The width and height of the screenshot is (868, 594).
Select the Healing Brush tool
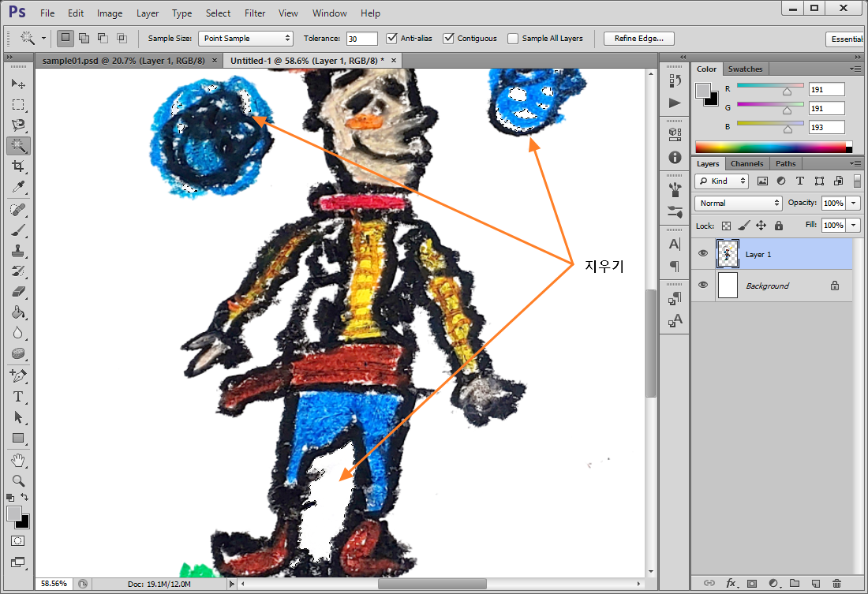(x=17, y=210)
